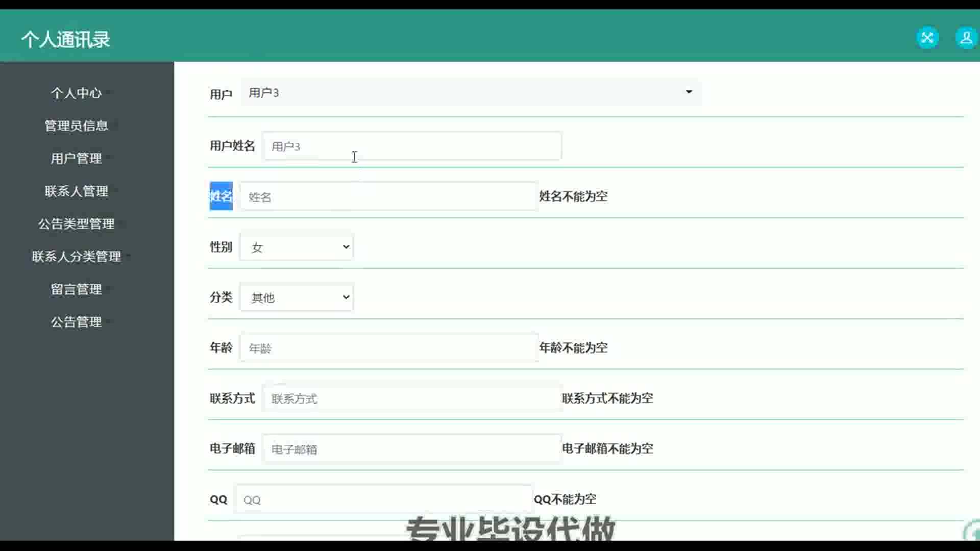Viewport: 980px width, 551px height.
Task: Expand the 性别 gender select box
Action: [x=297, y=247]
